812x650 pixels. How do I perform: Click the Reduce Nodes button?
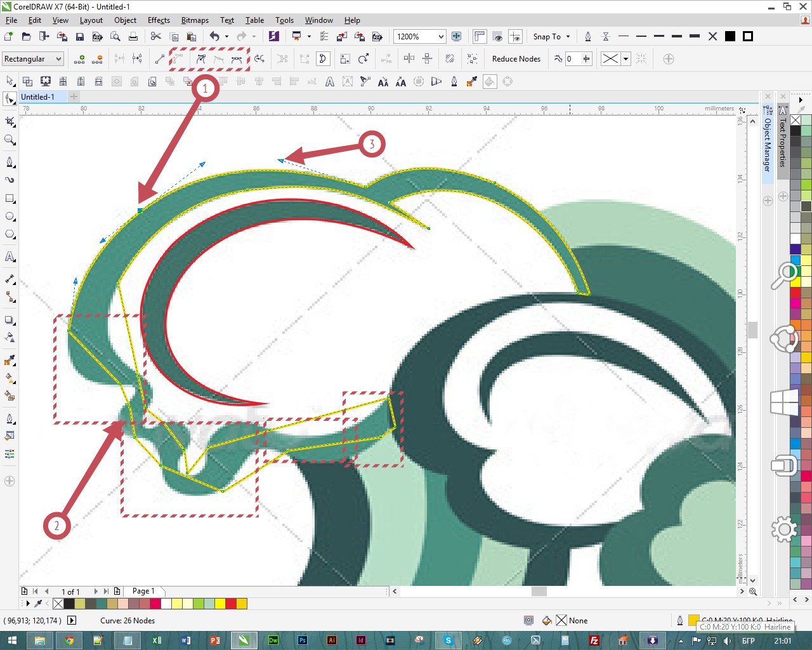pyautogui.click(x=516, y=59)
